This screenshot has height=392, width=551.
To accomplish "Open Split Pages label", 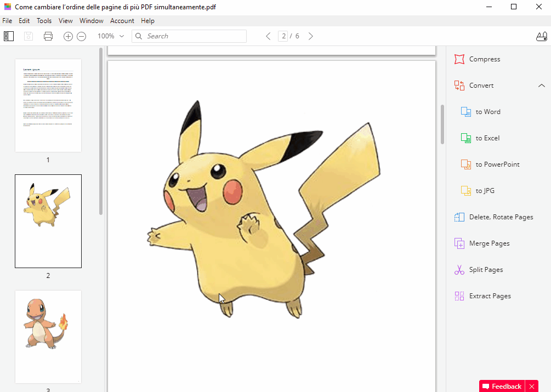I will [x=486, y=270].
